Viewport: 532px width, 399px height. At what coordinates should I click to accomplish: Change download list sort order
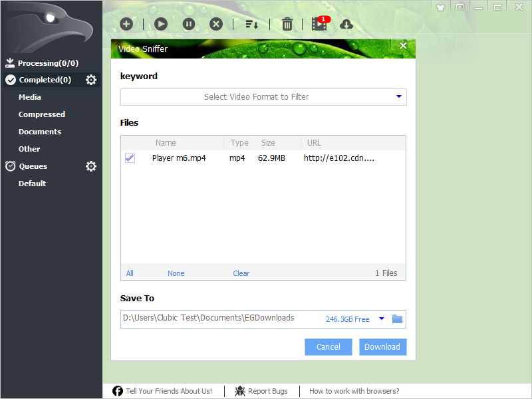pyautogui.click(x=252, y=24)
